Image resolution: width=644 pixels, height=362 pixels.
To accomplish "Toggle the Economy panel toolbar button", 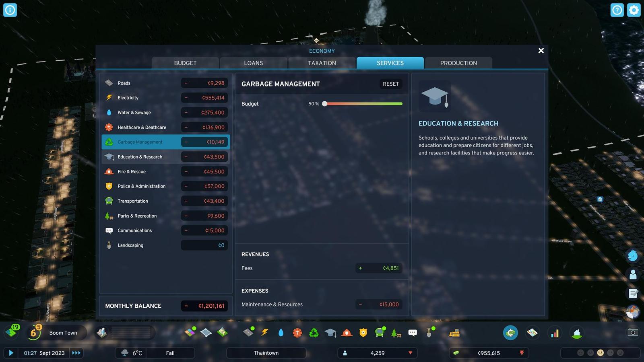I will click(510, 333).
